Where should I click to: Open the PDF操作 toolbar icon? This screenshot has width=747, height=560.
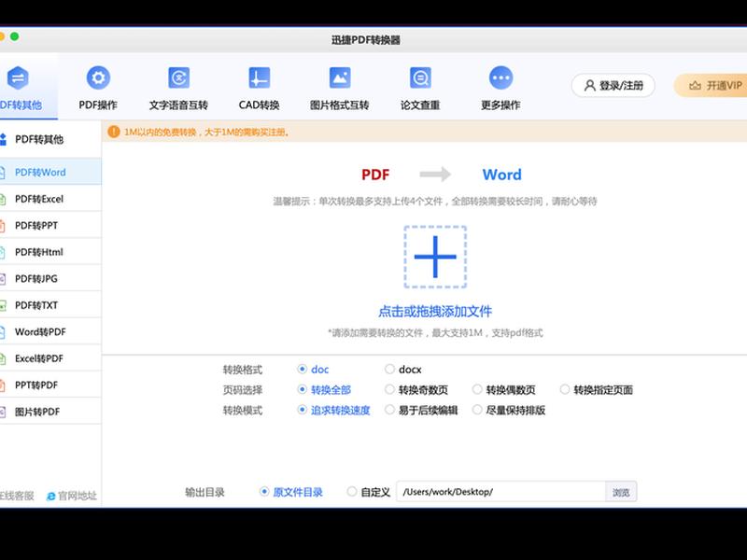(98, 77)
